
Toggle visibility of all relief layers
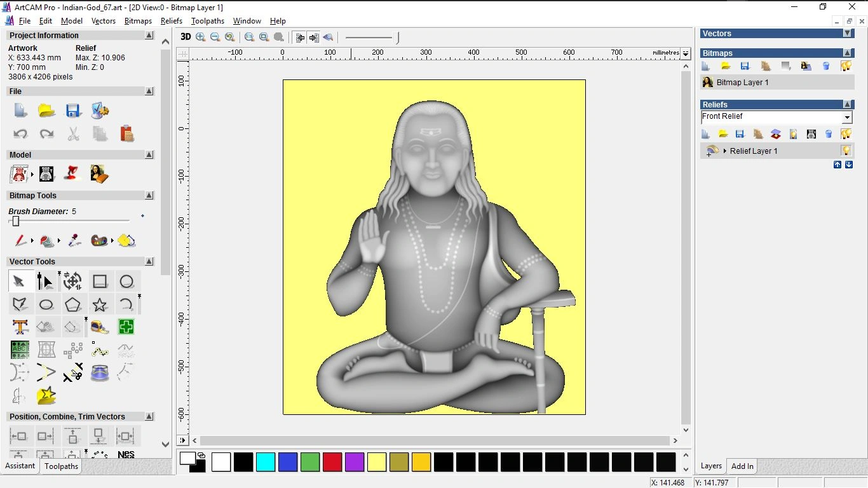click(x=846, y=134)
